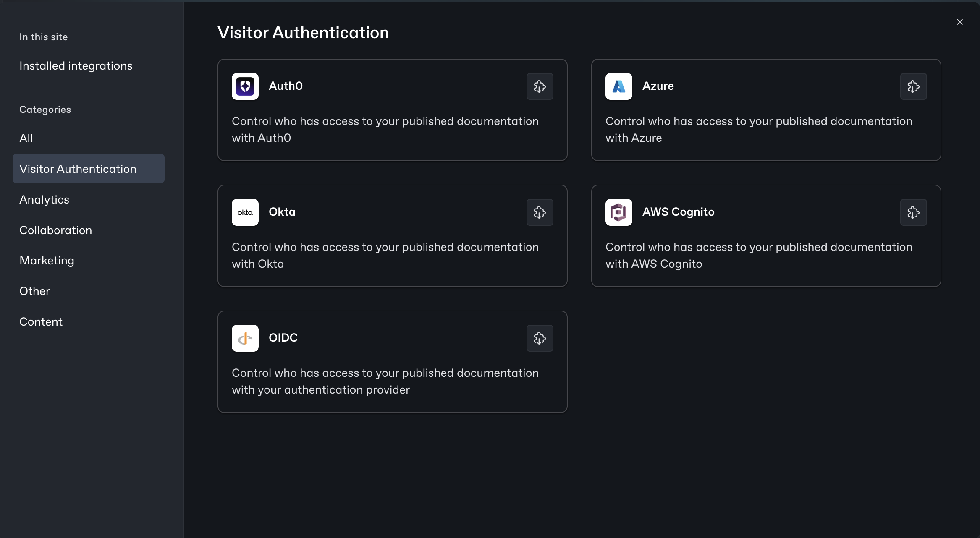
Task: Open Installed integrations in sidebar
Action: point(76,66)
